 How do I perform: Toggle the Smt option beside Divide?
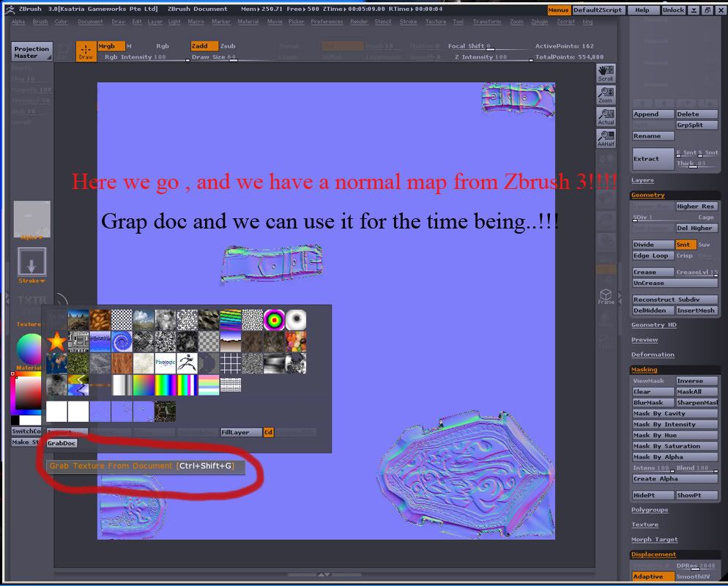point(686,244)
